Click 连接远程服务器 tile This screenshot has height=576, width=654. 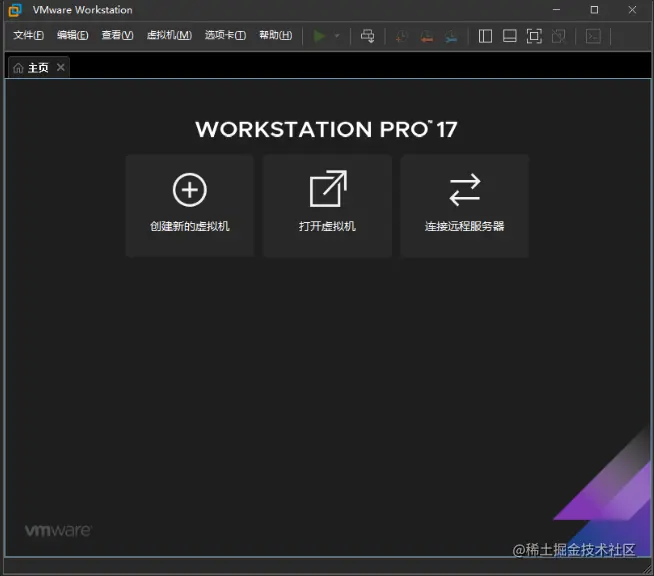(x=465, y=206)
